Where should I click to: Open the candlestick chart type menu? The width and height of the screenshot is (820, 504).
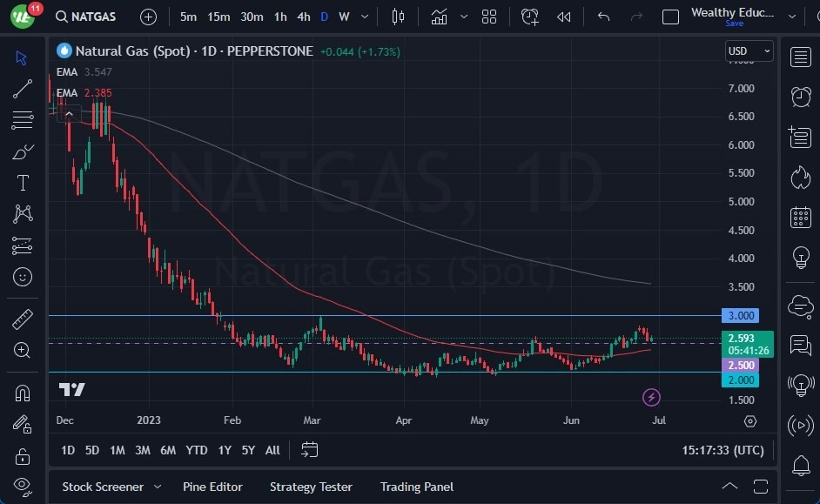398,17
